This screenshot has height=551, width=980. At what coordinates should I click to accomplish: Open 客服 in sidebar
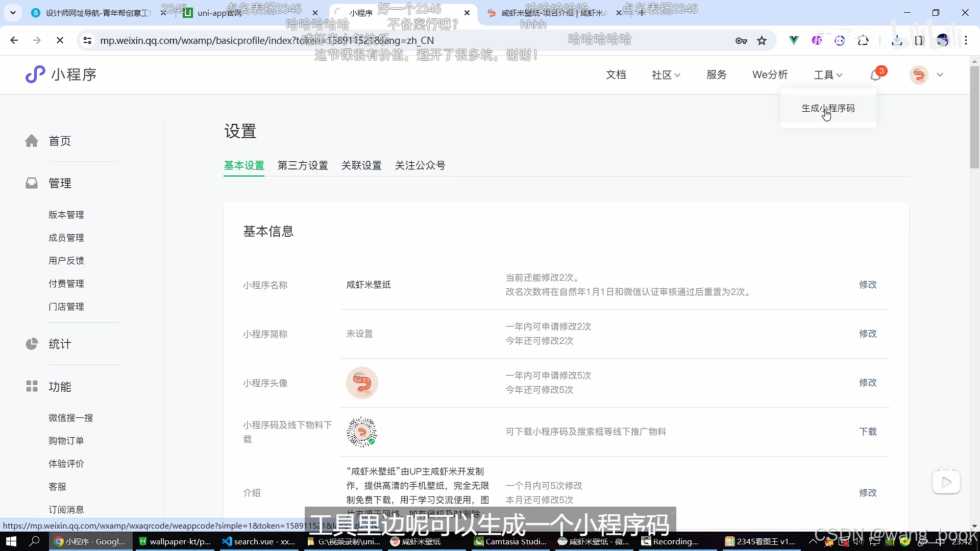click(x=58, y=487)
